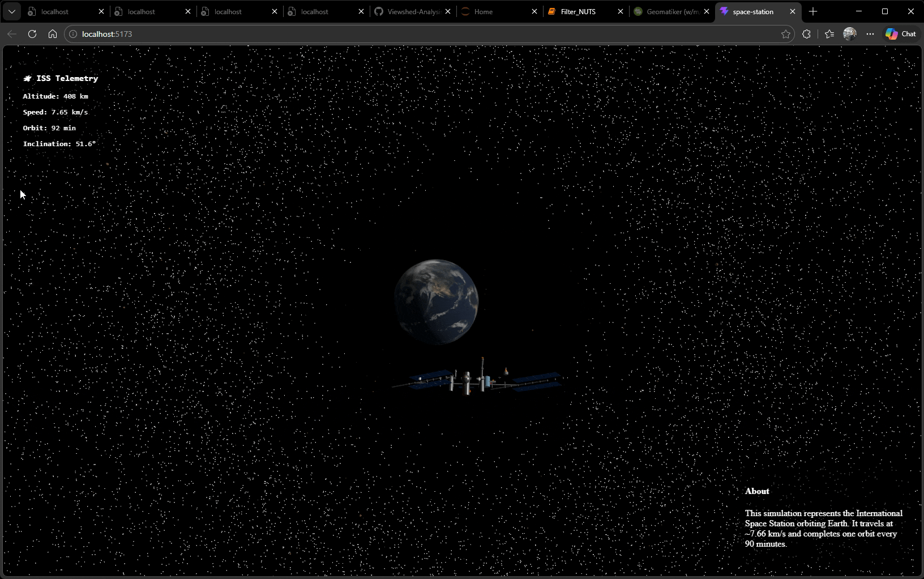Go back to the previous page
Screen dimensions: 924x579
[x=12, y=34]
